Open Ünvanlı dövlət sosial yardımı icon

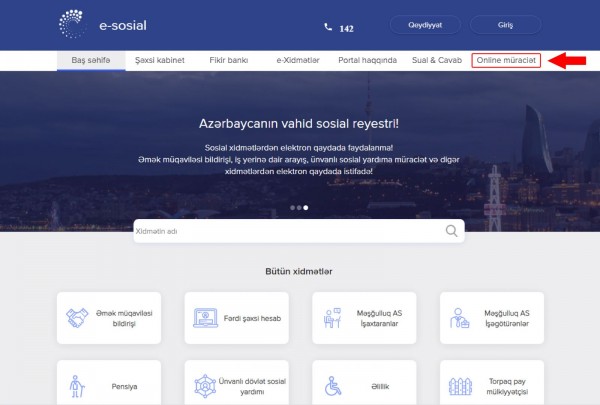tap(204, 385)
